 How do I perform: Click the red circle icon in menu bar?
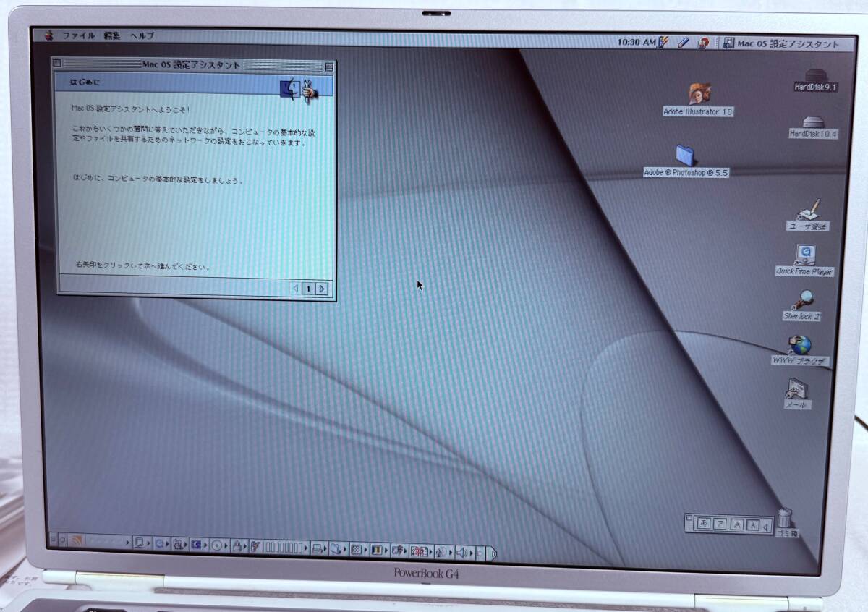[x=702, y=43]
